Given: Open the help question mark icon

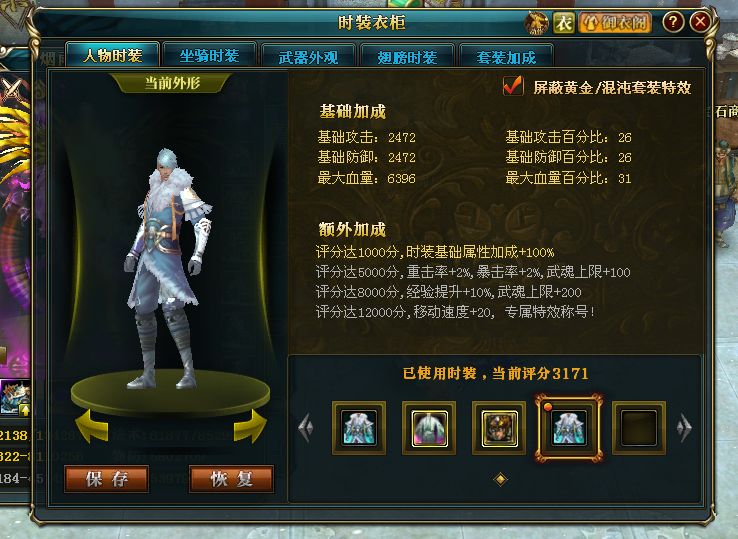Looking at the screenshot, I should coord(674,22).
